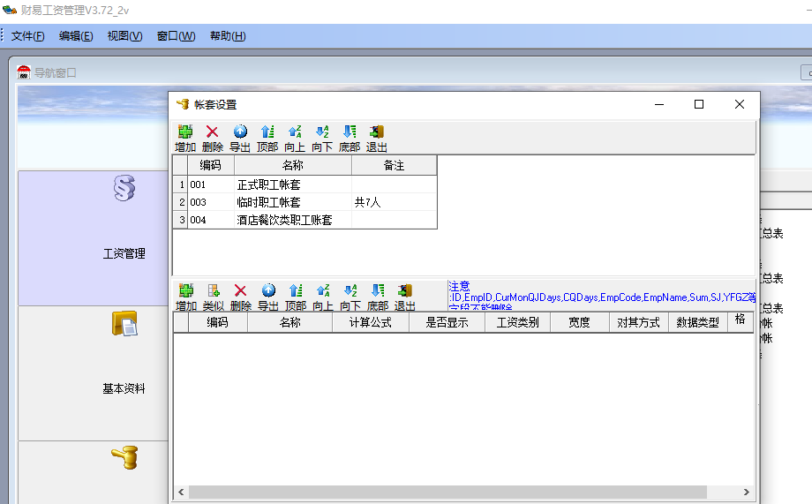Select the 正式职工帐套 row

point(269,185)
